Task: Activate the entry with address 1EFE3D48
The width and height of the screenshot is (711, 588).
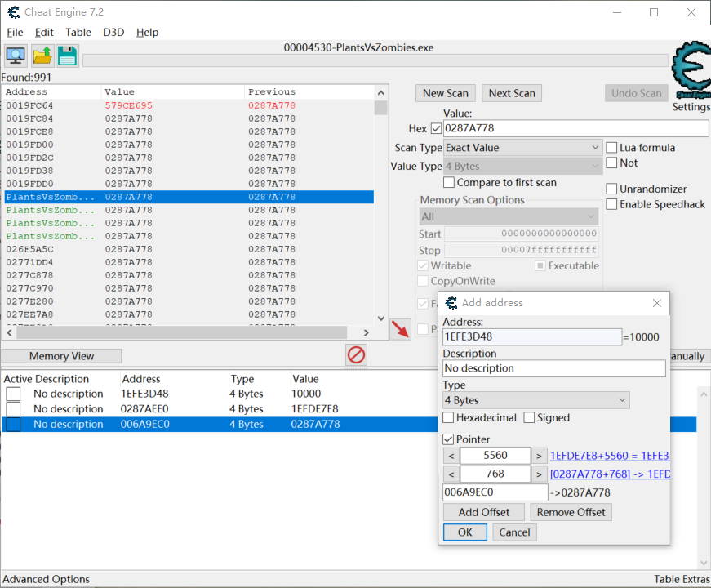Action: click(x=13, y=394)
